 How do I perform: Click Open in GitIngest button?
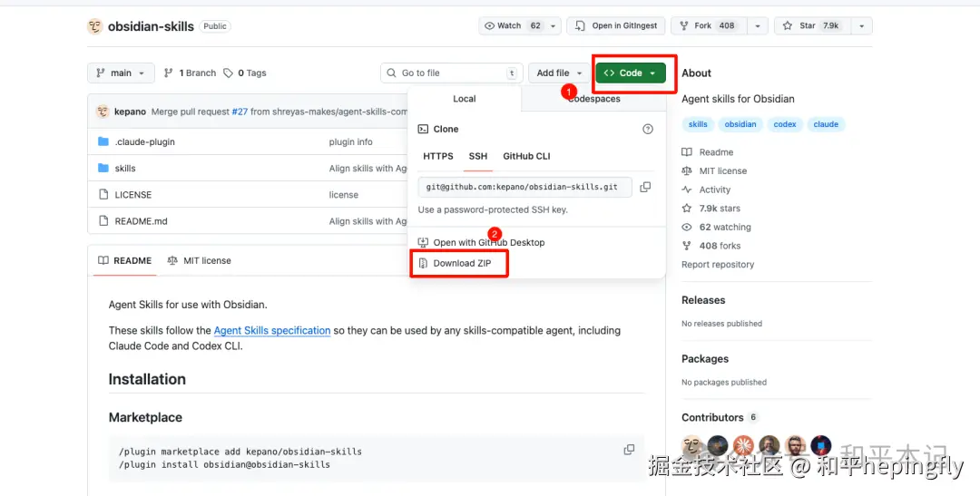click(x=616, y=25)
